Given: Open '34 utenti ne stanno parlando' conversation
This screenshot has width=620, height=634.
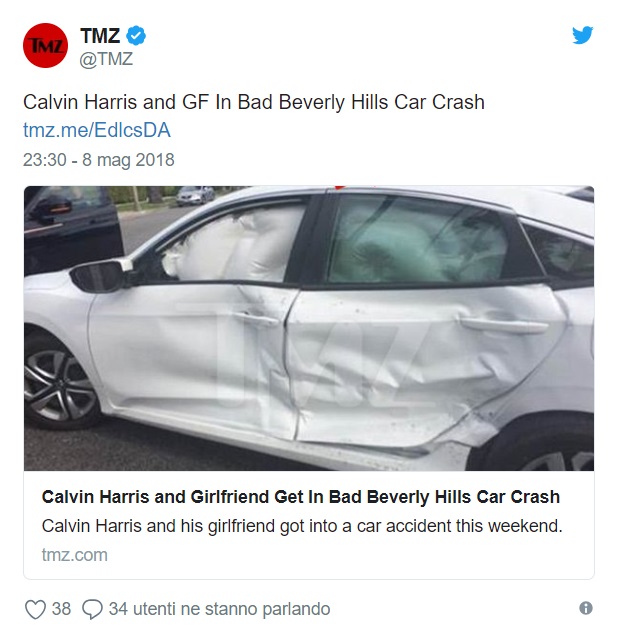Looking at the screenshot, I should click(x=219, y=609).
